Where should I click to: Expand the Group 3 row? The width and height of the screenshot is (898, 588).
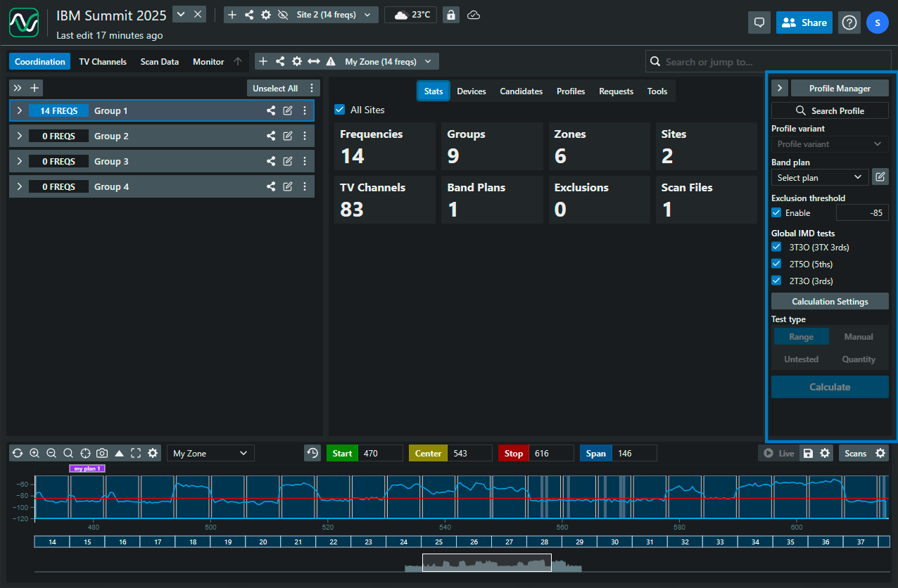coord(19,161)
